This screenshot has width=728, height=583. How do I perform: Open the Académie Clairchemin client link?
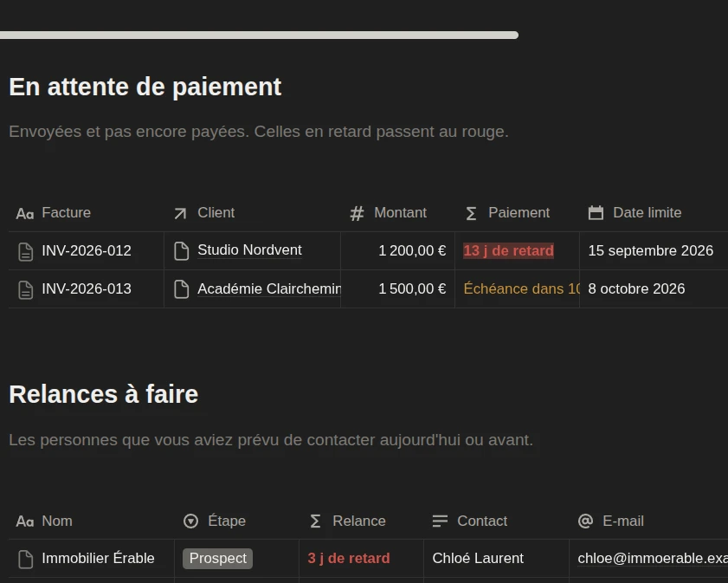(x=269, y=289)
